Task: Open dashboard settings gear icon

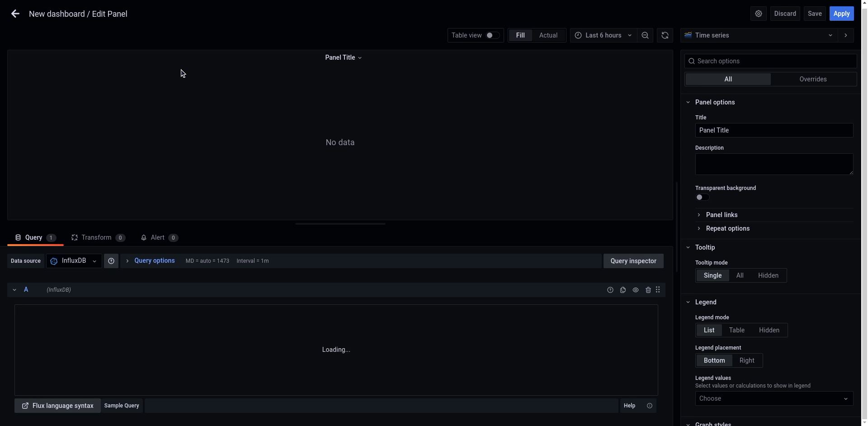Action: tap(758, 14)
